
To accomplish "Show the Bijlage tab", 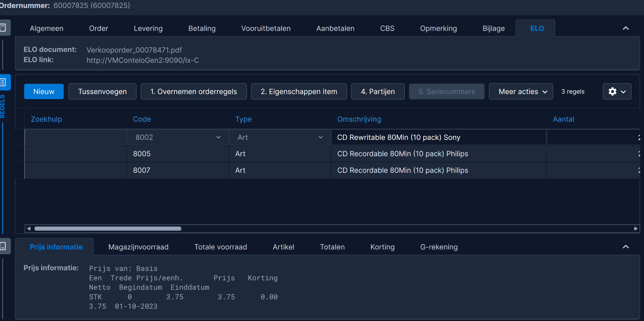I will pyautogui.click(x=494, y=28).
